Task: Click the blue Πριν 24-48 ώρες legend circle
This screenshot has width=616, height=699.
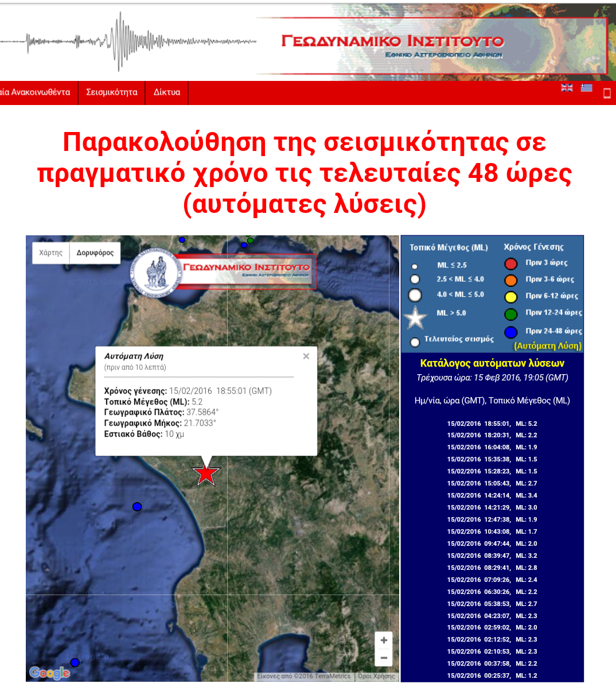Action: click(x=510, y=332)
